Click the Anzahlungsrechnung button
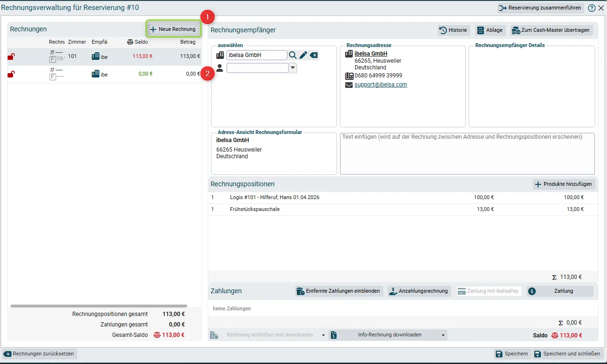607x364 pixels. coord(419,291)
